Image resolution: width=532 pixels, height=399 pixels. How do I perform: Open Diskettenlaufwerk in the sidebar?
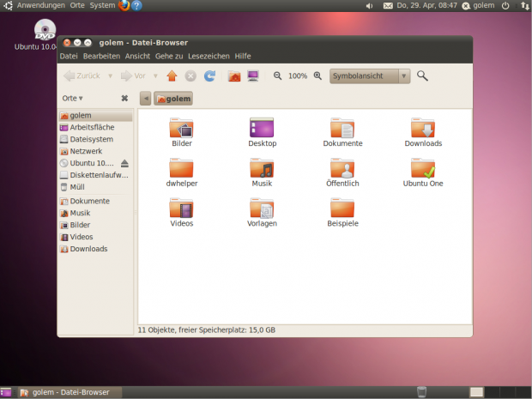(96, 175)
